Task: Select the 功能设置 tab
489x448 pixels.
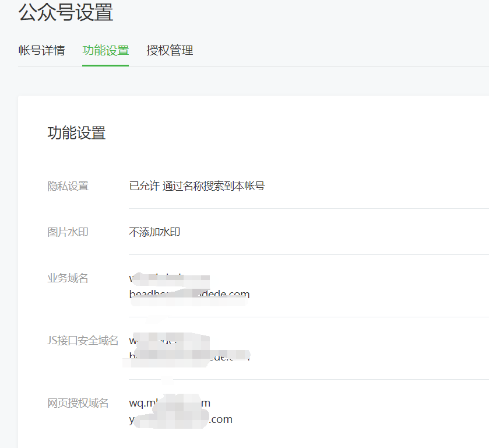Action: click(x=105, y=50)
